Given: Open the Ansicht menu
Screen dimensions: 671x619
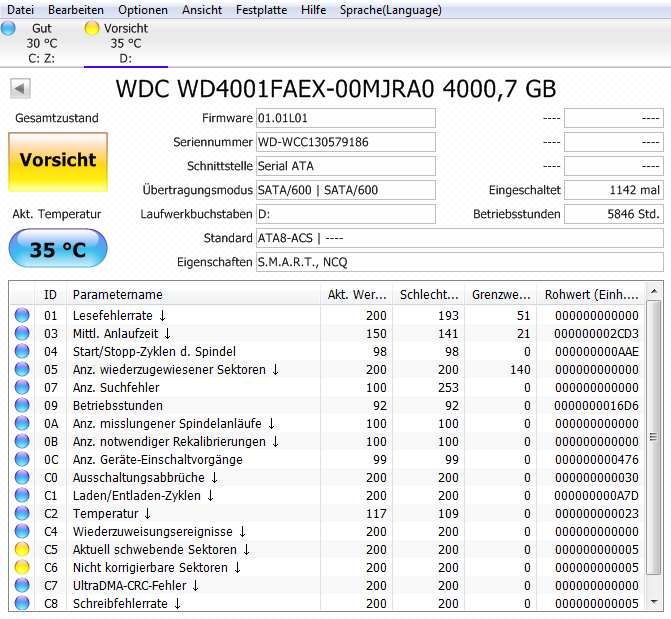Looking at the screenshot, I should click(x=202, y=10).
